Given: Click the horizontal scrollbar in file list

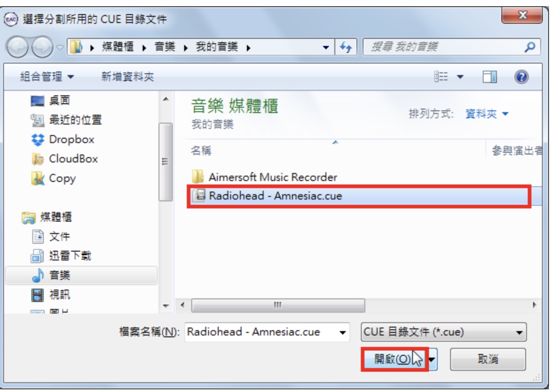Looking at the screenshot, I should (278, 305).
